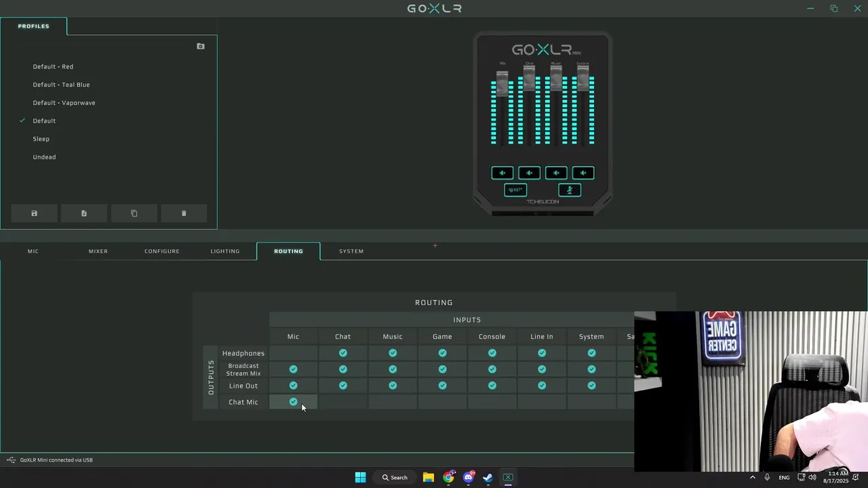
Task: Click the ENG language indicator
Action: pyautogui.click(x=784, y=478)
